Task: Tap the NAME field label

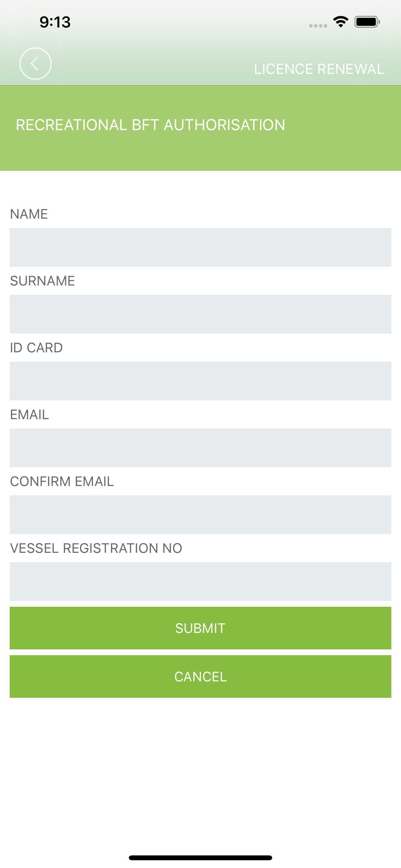Action: coord(29,214)
